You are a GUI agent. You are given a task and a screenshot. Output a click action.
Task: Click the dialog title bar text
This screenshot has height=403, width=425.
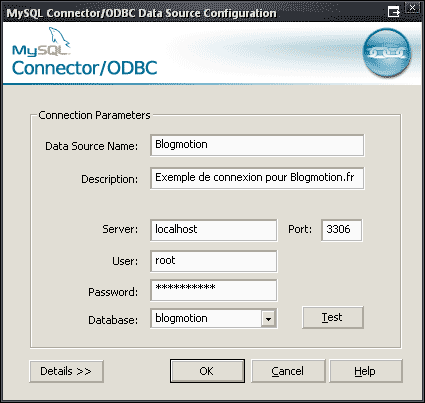[141, 13]
